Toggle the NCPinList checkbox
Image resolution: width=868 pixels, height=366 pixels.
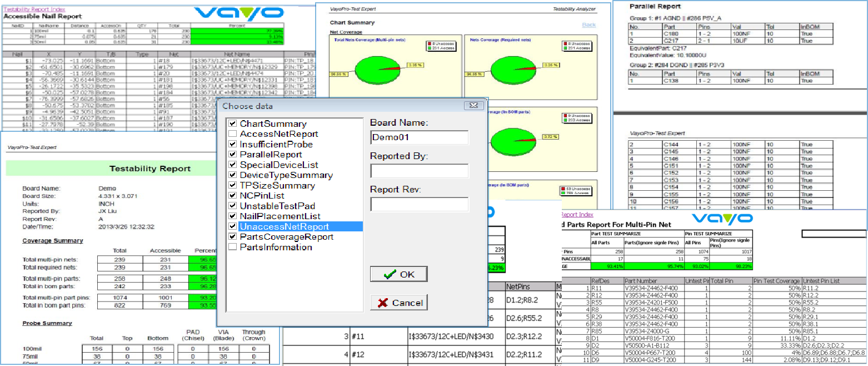pyautogui.click(x=233, y=196)
